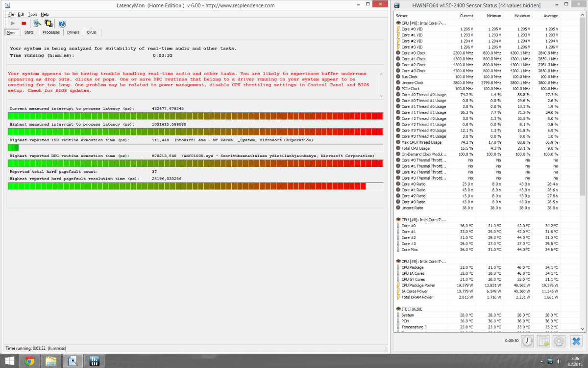Click the hard pagefault resolution time bar

coord(196,186)
